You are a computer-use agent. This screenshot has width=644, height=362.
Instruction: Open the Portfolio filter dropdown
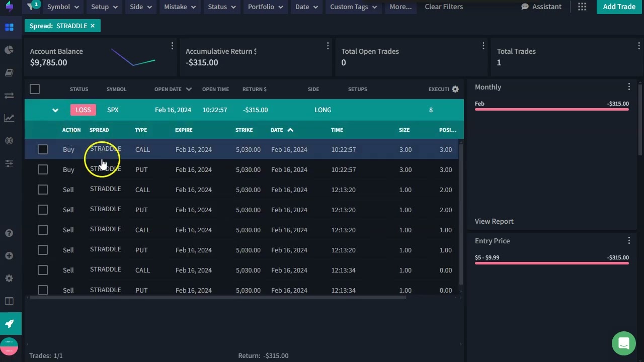coord(266,7)
